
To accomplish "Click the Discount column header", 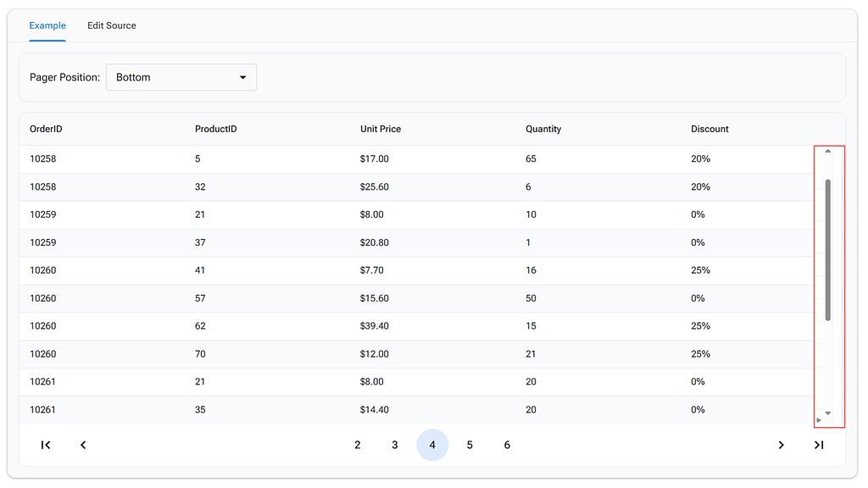I will [x=709, y=129].
